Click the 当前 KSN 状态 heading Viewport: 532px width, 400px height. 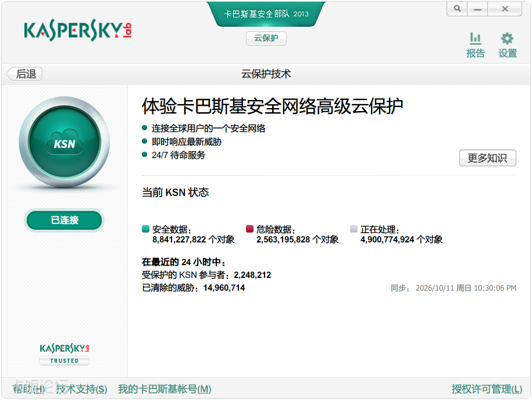point(176,192)
